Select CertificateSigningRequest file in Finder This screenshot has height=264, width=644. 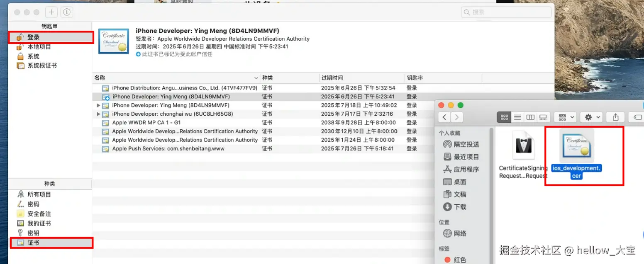click(x=523, y=155)
